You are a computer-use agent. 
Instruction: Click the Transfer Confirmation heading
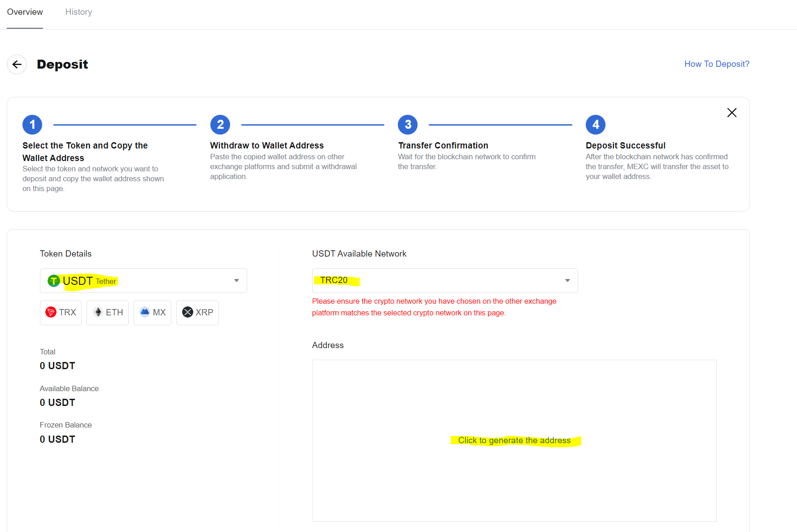point(443,146)
